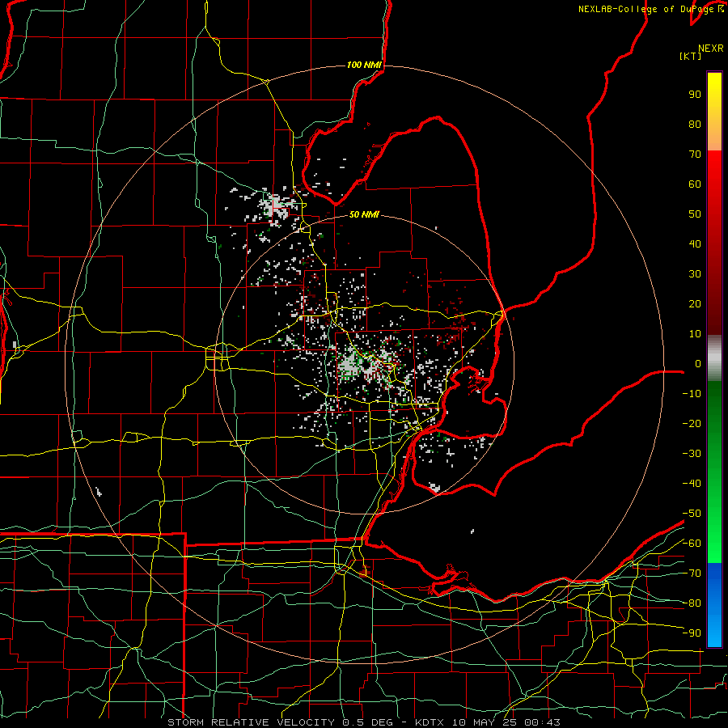Select the 10 value on the velocity scale
The height and width of the screenshot is (728, 728).
click(695, 334)
